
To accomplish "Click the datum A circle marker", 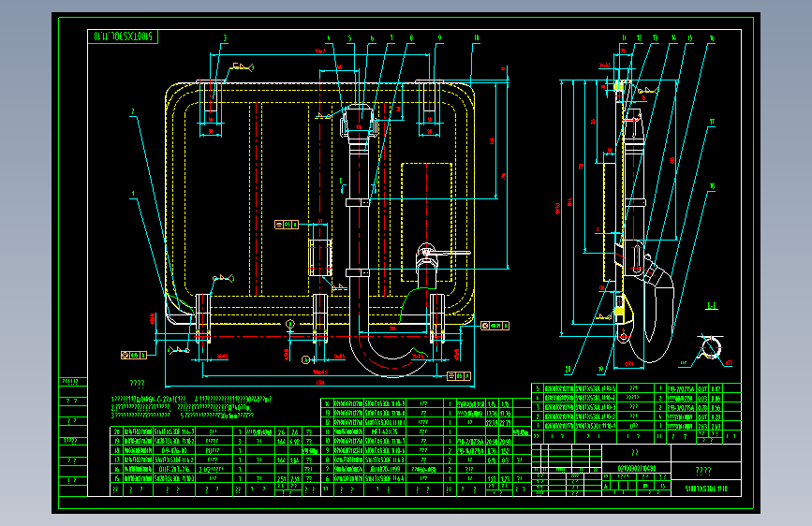I will click(x=306, y=359).
